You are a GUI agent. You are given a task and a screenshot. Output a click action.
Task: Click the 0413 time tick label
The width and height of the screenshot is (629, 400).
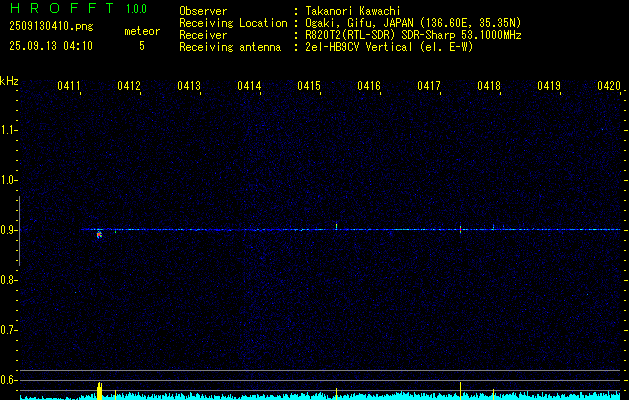tap(189, 86)
